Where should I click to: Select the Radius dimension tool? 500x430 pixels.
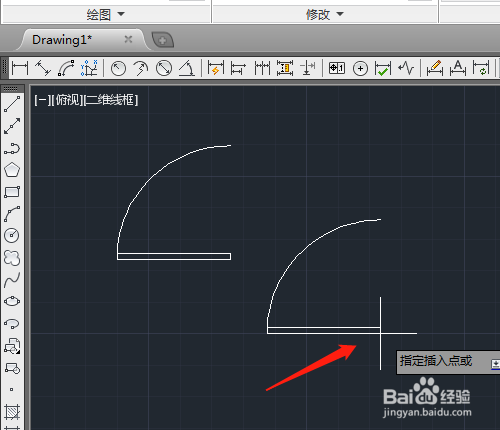point(118,68)
